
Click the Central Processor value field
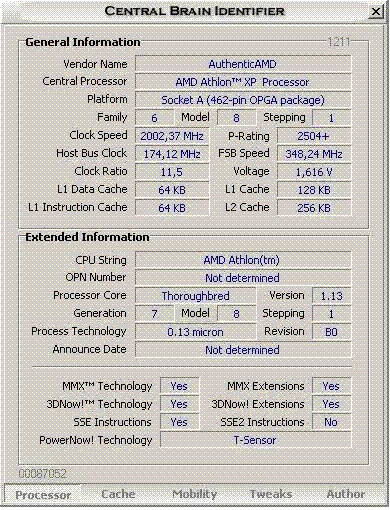click(x=243, y=82)
